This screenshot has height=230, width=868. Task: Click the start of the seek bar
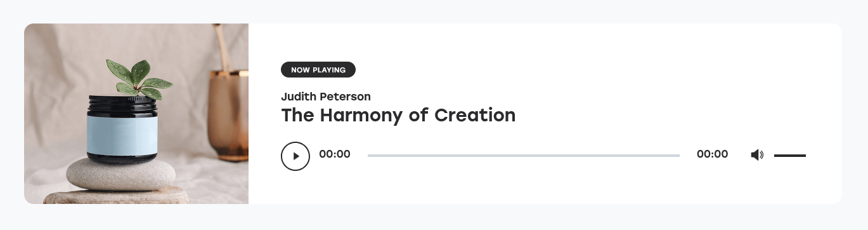[369, 155]
